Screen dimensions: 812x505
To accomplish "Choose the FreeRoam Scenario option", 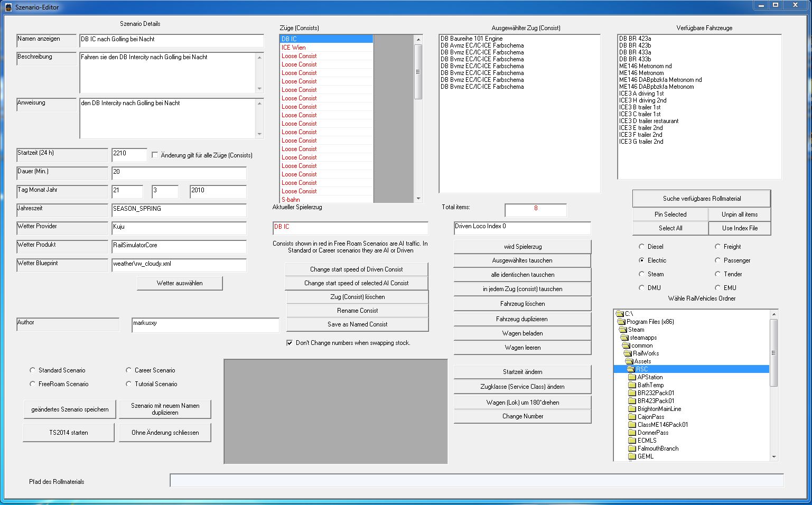I will (33, 384).
